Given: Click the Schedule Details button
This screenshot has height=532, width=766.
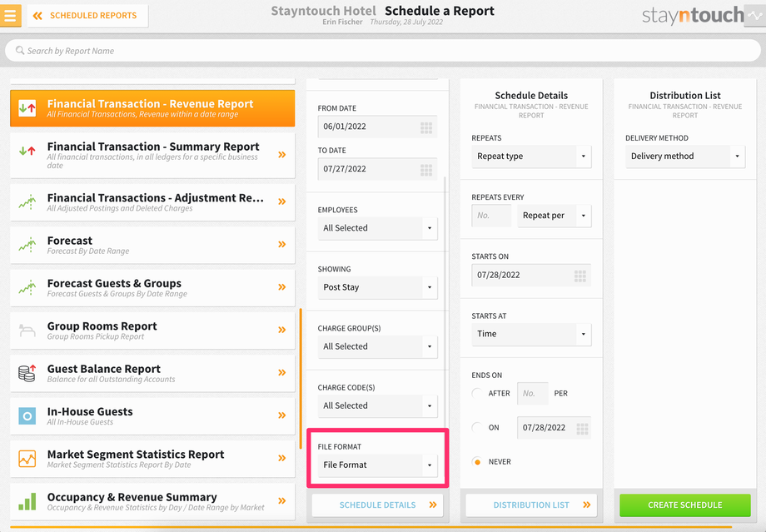Looking at the screenshot, I should [x=378, y=505].
